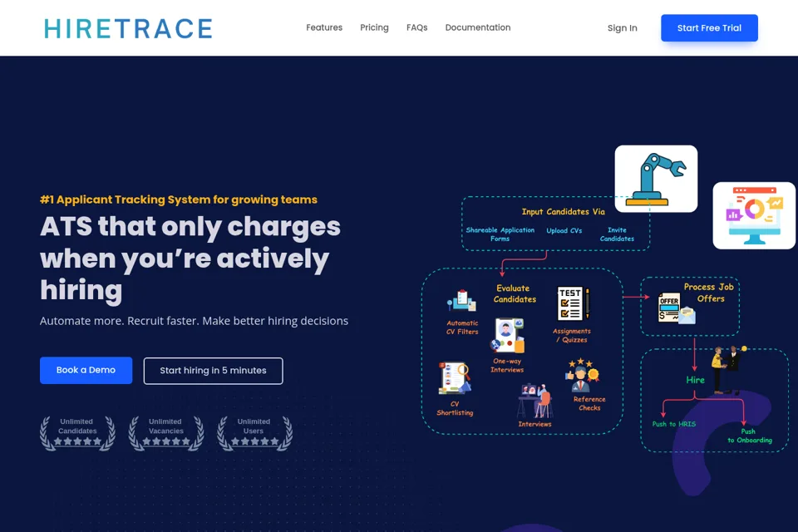Screen dimensions: 798x532
Task: Click the Unlimited Users laurel badge
Action: tap(254, 433)
